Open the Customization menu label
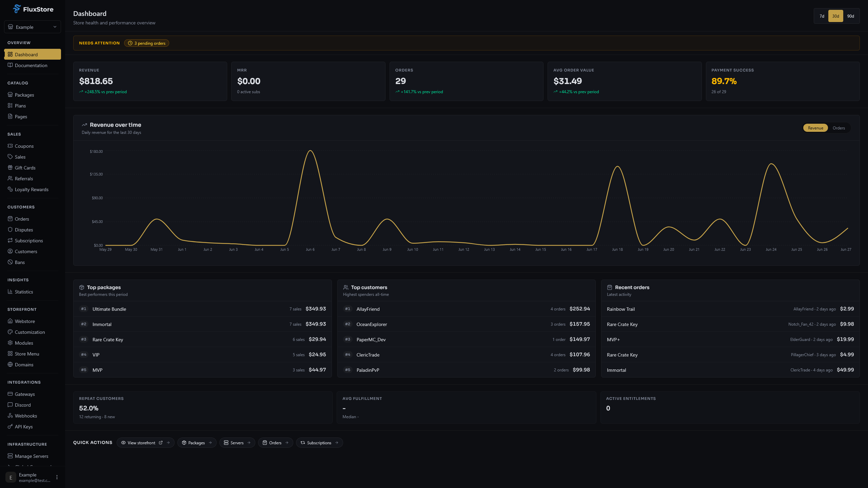868x488 pixels. coord(30,332)
